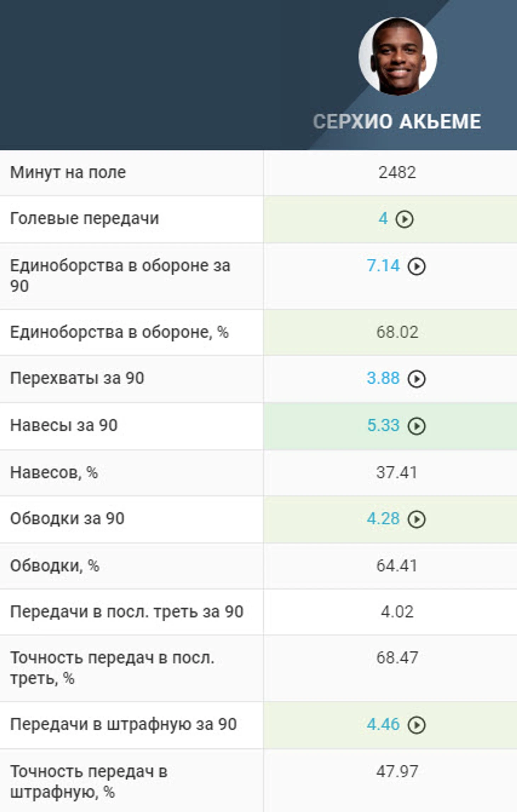Play video for Единоборства в обороне за 90
517x812 pixels.
click(x=416, y=267)
